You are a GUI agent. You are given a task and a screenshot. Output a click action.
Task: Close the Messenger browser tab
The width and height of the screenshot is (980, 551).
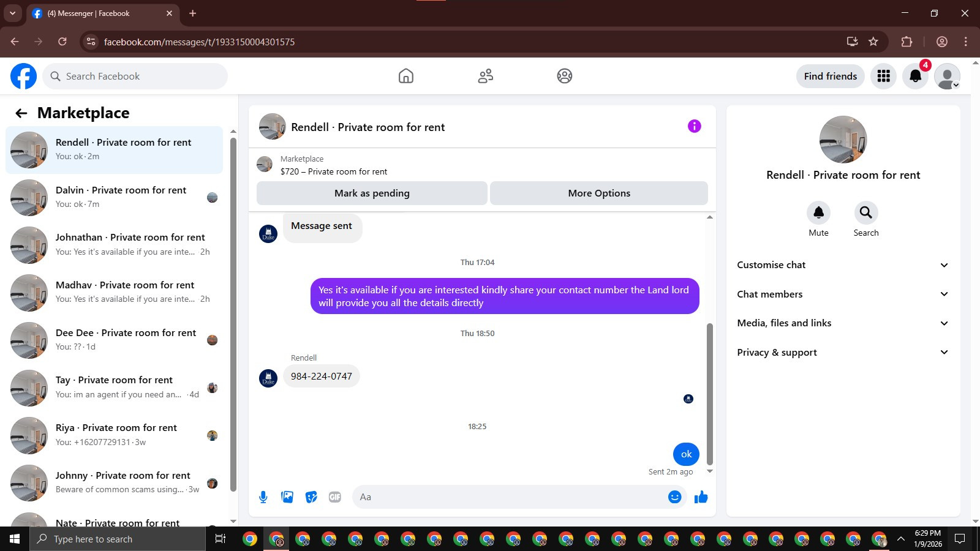click(170, 13)
